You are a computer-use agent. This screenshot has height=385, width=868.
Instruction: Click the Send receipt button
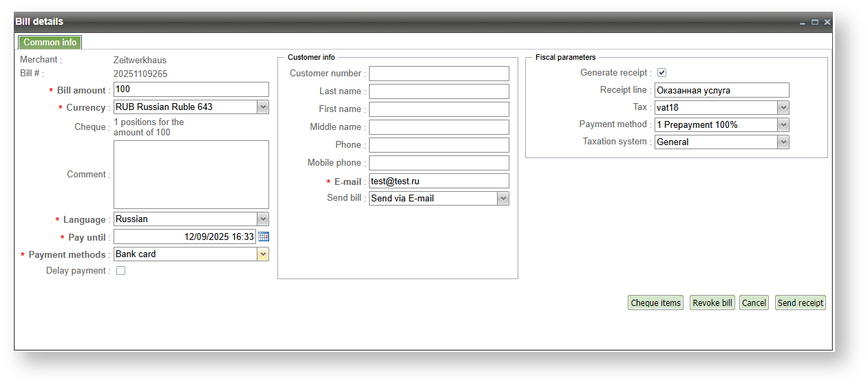coord(800,303)
